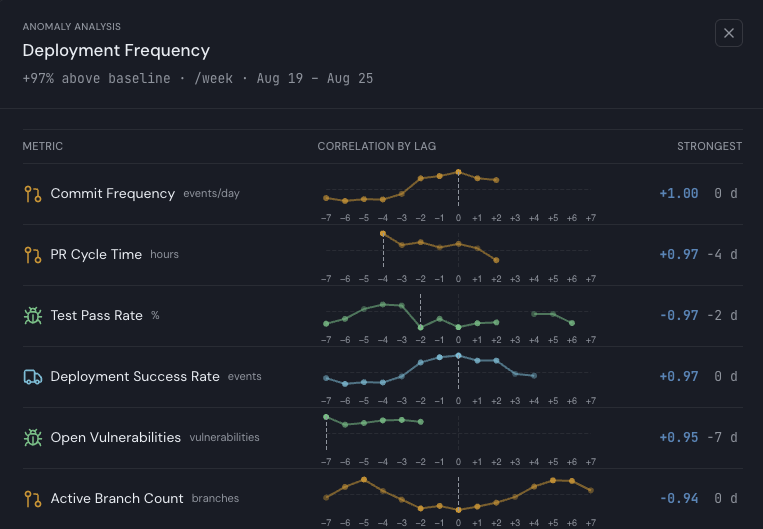Click Test Pass Rate's low point at lag -2
The height and width of the screenshot is (529, 763).
coord(420,328)
